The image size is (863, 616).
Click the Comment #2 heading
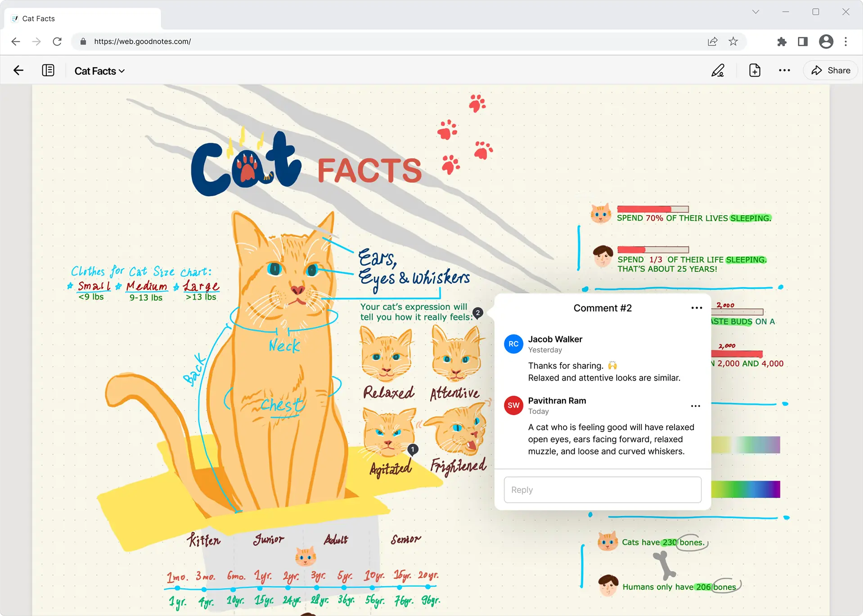coord(602,308)
